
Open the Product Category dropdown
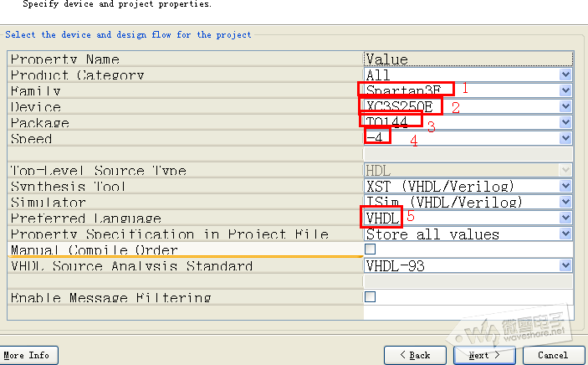tap(565, 75)
